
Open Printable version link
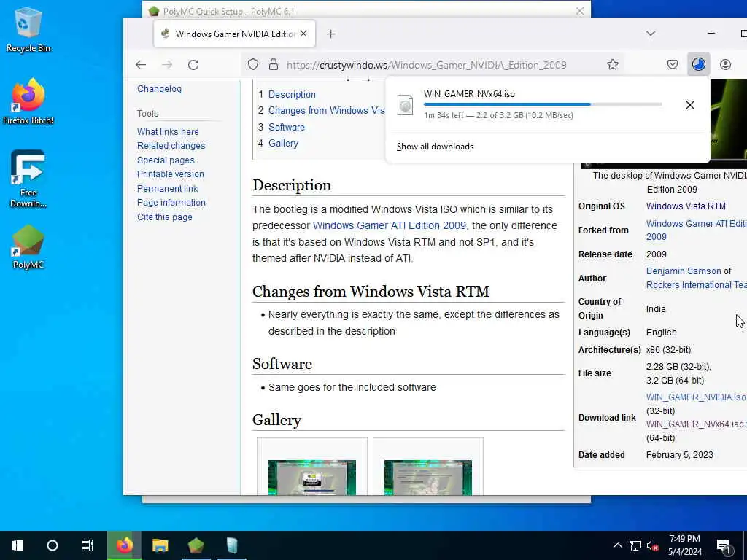(170, 174)
